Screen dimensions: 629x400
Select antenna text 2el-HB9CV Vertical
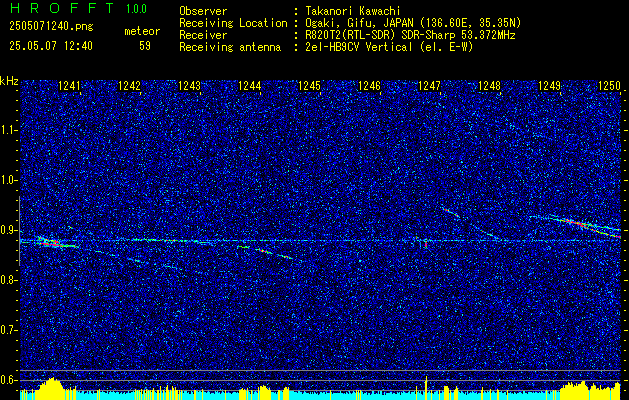coord(359,47)
